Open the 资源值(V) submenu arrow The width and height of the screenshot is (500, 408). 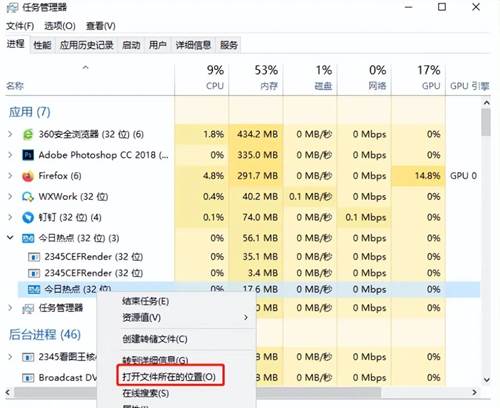tap(246, 317)
